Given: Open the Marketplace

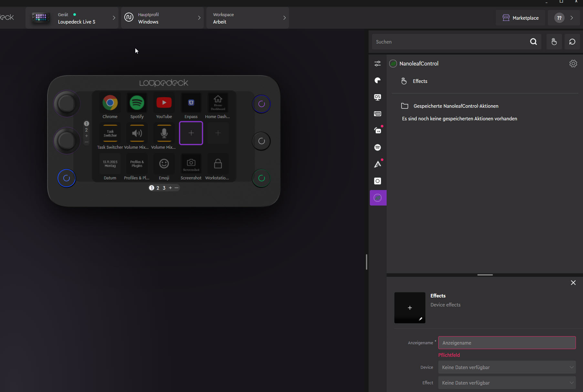Looking at the screenshot, I should click(520, 18).
